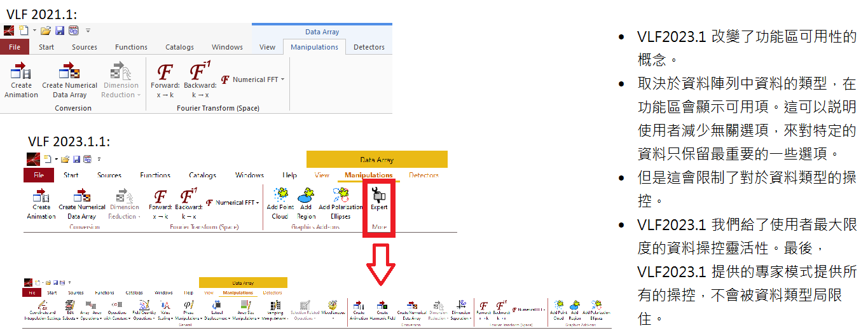Screen dimensions: 868x335
Task: Click Add Region in VLF 2023.1.1 ribbon
Action: pos(306,203)
